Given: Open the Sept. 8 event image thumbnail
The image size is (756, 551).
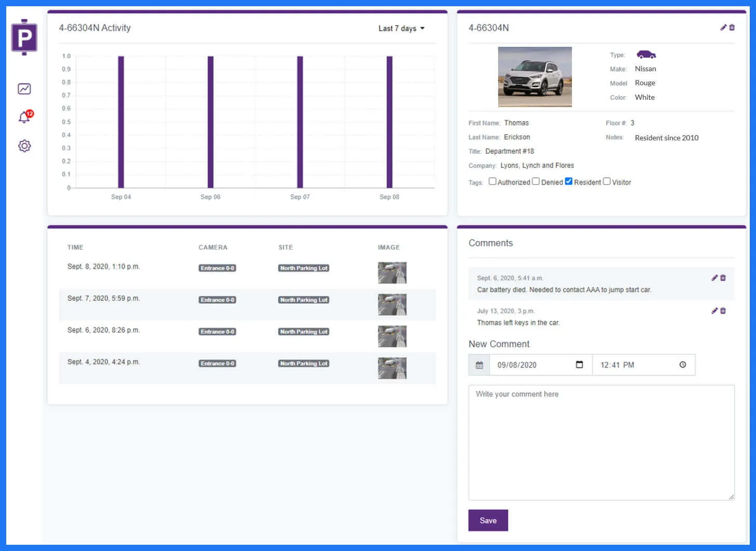Looking at the screenshot, I should 392,272.
